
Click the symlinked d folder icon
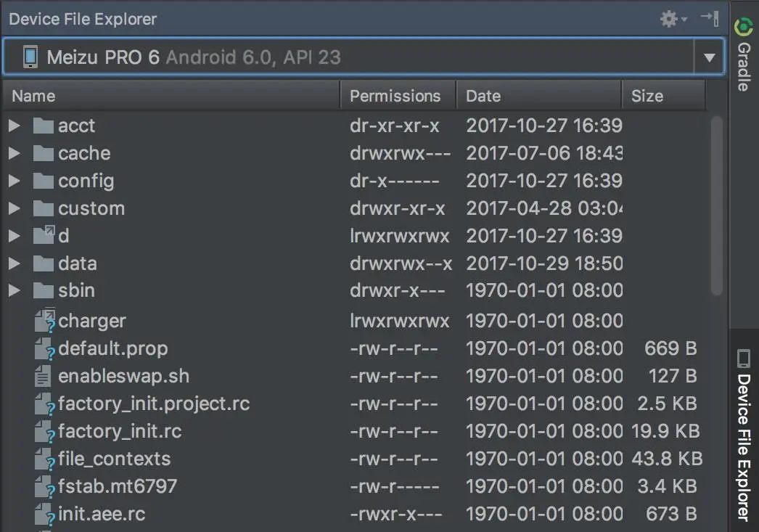pyautogui.click(x=44, y=235)
